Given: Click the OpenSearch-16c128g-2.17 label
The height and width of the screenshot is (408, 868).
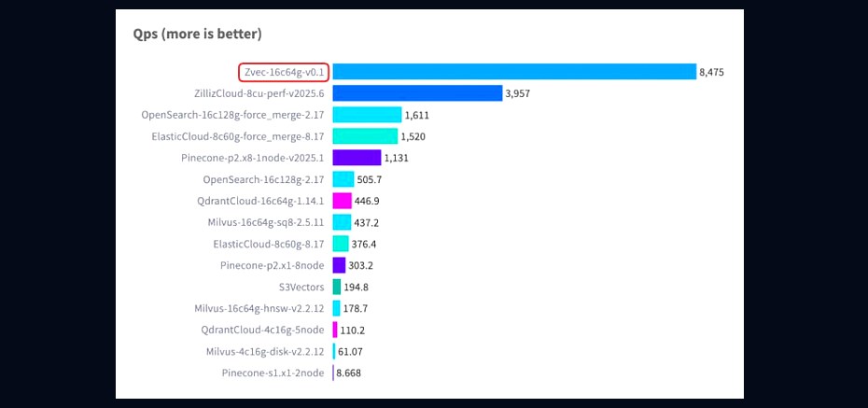Looking at the screenshot, I should [263, 179].
